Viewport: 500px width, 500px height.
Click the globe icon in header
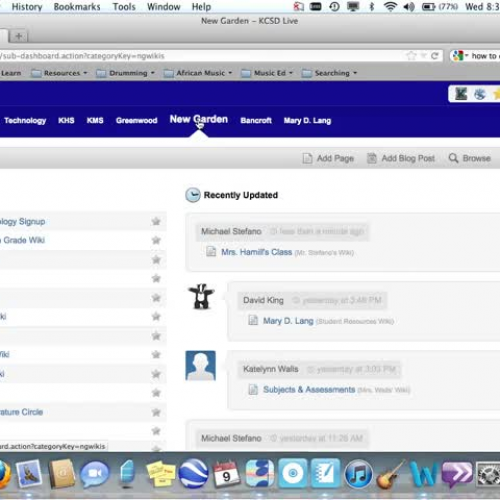click(480, 94)
